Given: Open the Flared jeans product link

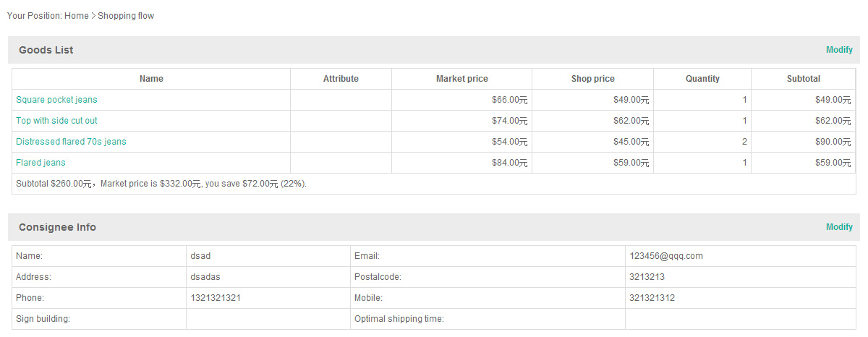Looking at the screenshot, I should point(41,163).
